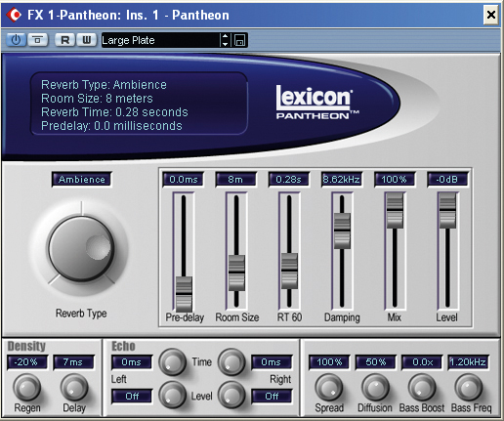Click the -20% Regen value box
The width and height of the screenshot is (504, 421).
(27, 362)
